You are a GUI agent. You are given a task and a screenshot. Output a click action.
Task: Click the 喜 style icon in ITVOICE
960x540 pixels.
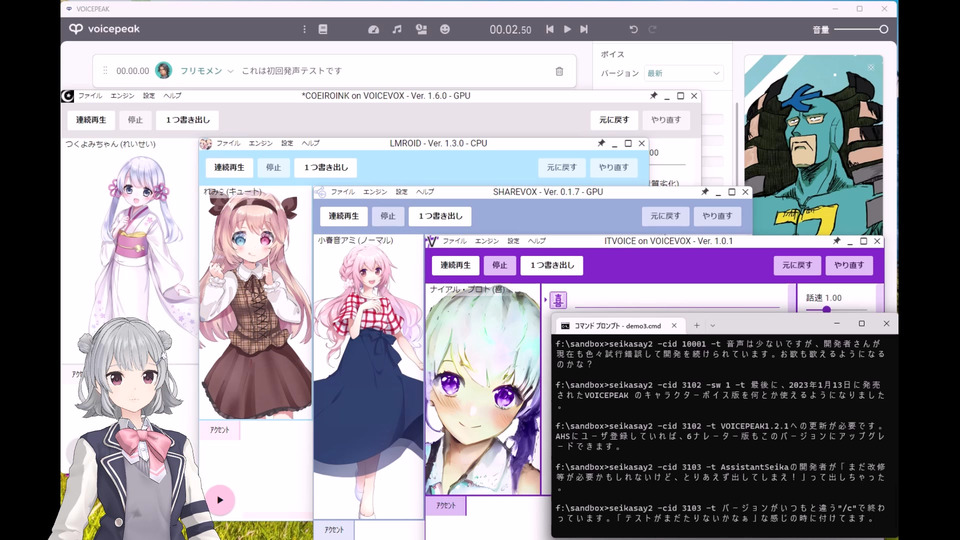[558, 300]
